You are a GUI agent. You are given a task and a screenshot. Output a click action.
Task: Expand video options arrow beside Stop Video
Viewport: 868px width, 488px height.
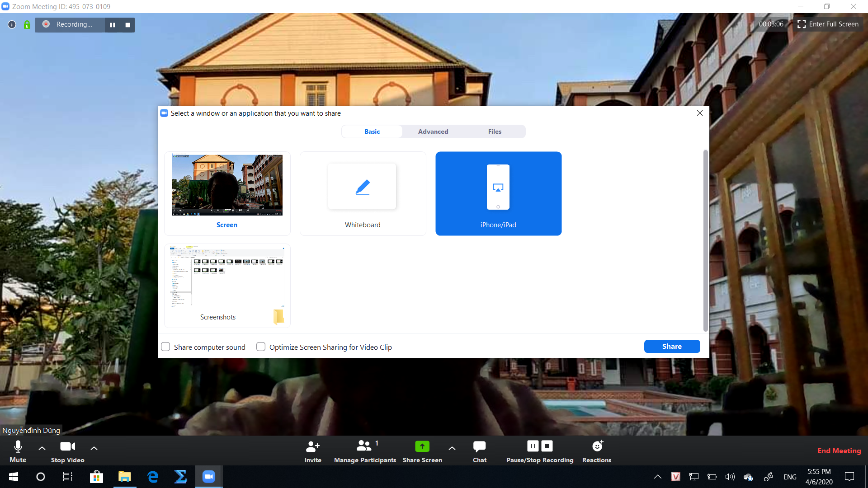[x=94, y=448]
